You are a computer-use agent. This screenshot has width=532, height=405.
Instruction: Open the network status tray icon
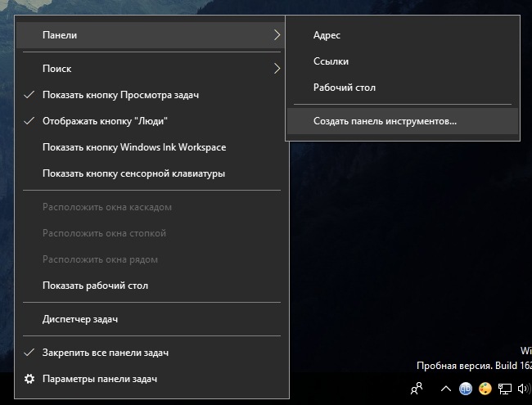504,389
